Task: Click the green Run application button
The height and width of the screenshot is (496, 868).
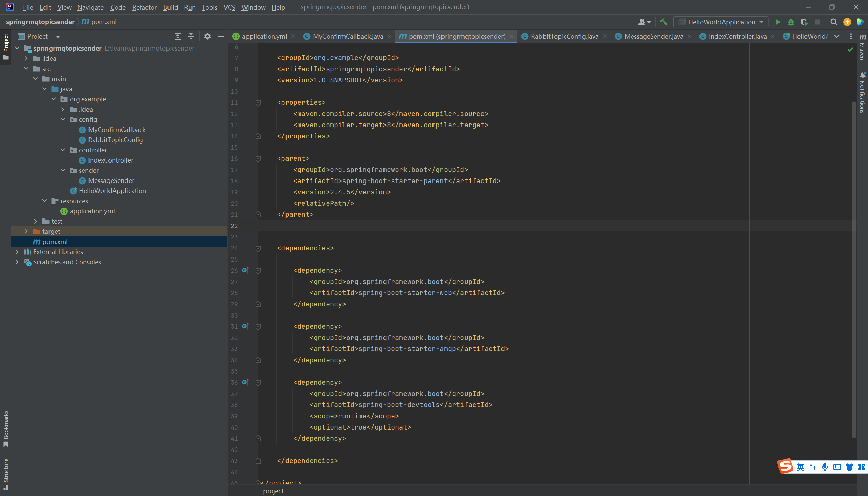Action: (x=778, y=22)
